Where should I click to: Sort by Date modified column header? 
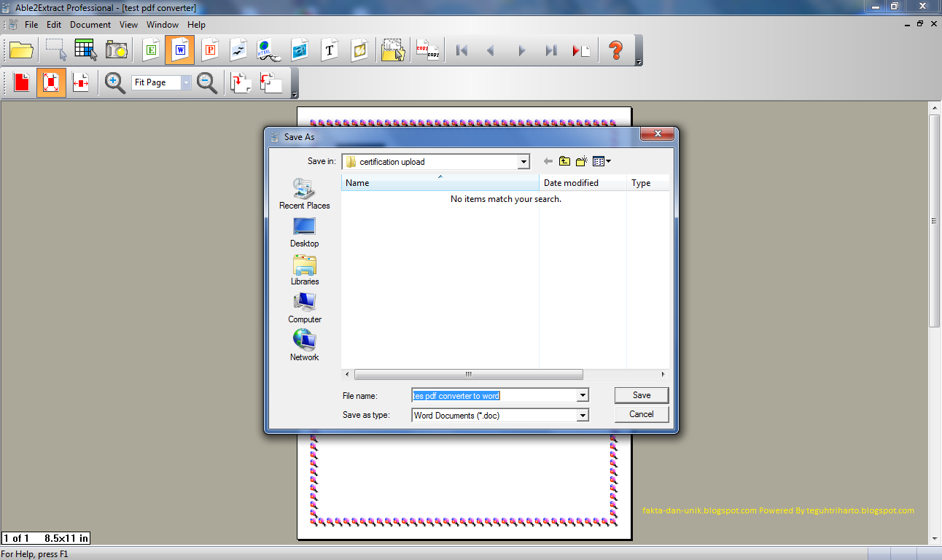click(583, 183)
